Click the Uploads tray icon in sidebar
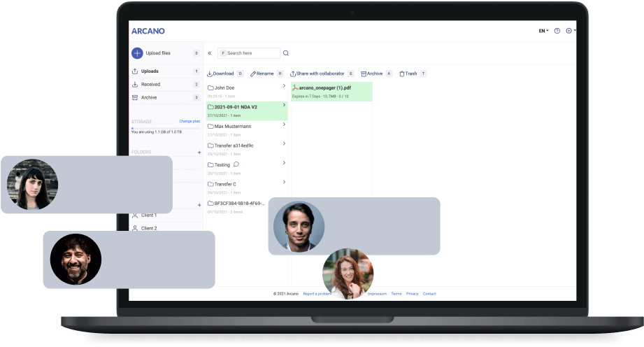The width and height of the screenshot is (644, 347). point(135,71)
